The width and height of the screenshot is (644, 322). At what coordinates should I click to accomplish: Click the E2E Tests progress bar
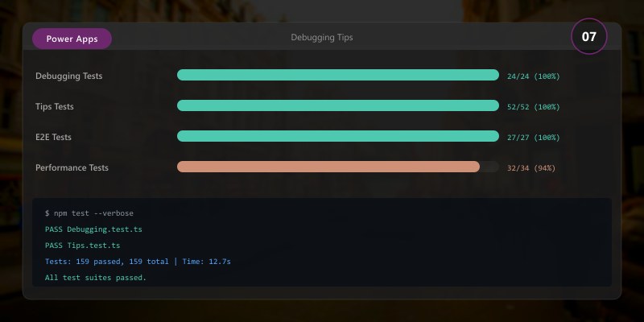[338, 136]
